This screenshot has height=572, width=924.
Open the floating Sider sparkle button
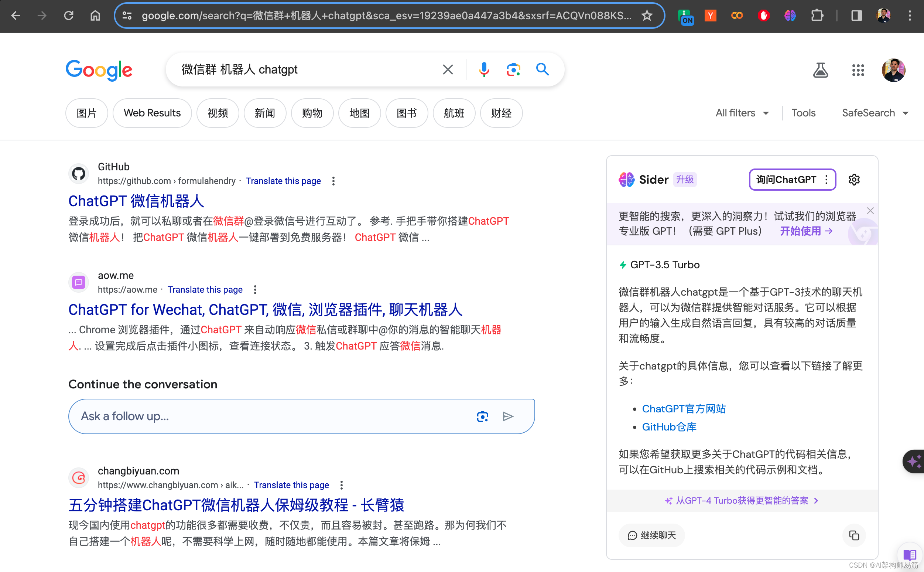click(x=913, y=462)
